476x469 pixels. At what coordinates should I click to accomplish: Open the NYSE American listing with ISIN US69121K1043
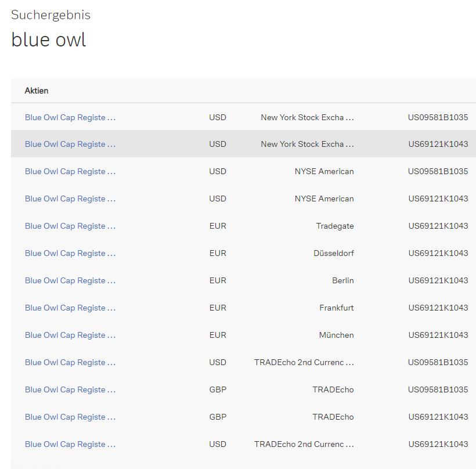point(70,199)
